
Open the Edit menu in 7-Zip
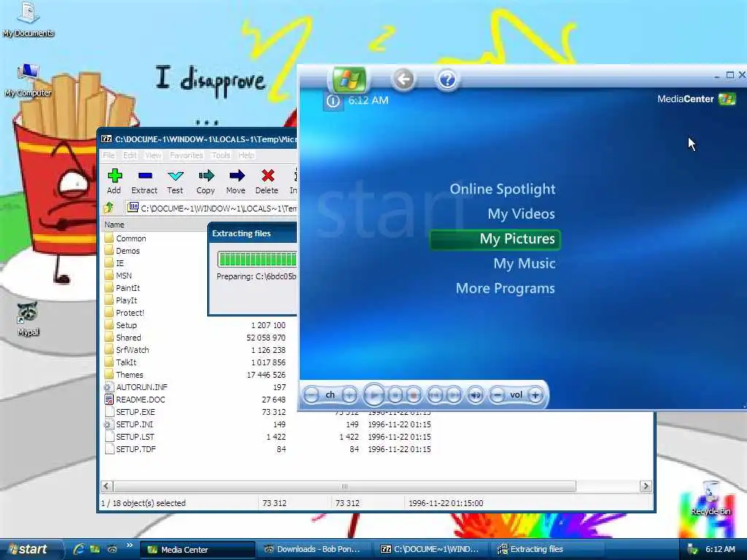pos(130,155)
